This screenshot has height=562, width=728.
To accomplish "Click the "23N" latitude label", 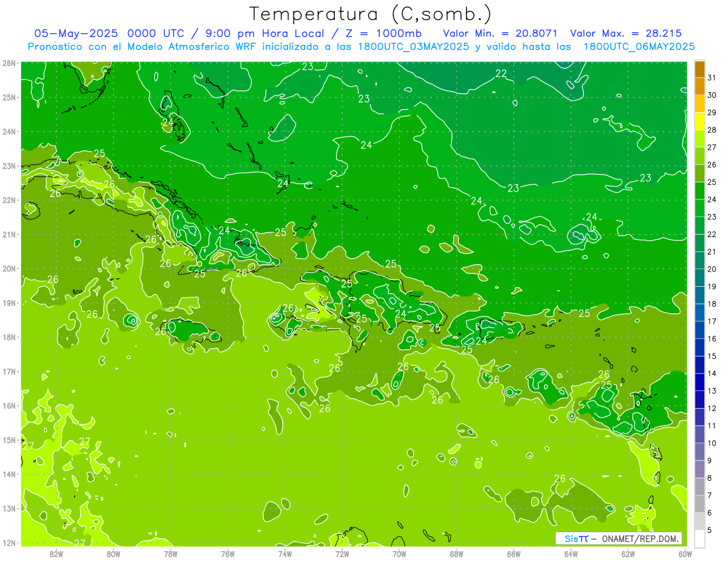I will pos(9,166).
